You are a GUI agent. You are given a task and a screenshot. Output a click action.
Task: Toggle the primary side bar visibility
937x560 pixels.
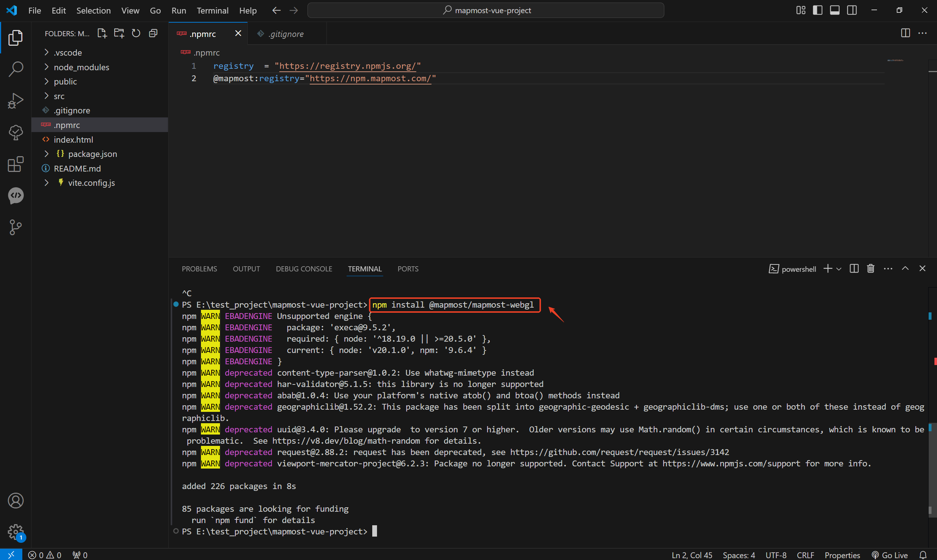pos(817,10)
